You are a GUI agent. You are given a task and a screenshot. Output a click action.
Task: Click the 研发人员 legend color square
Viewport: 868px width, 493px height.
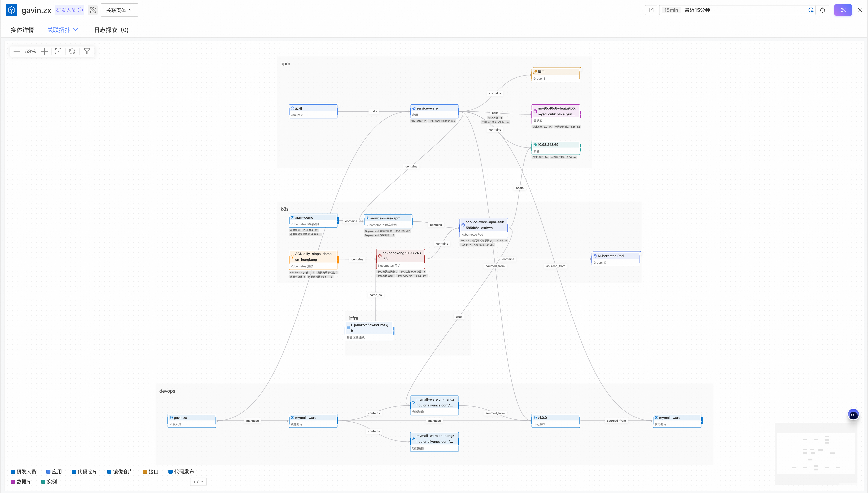13,472
